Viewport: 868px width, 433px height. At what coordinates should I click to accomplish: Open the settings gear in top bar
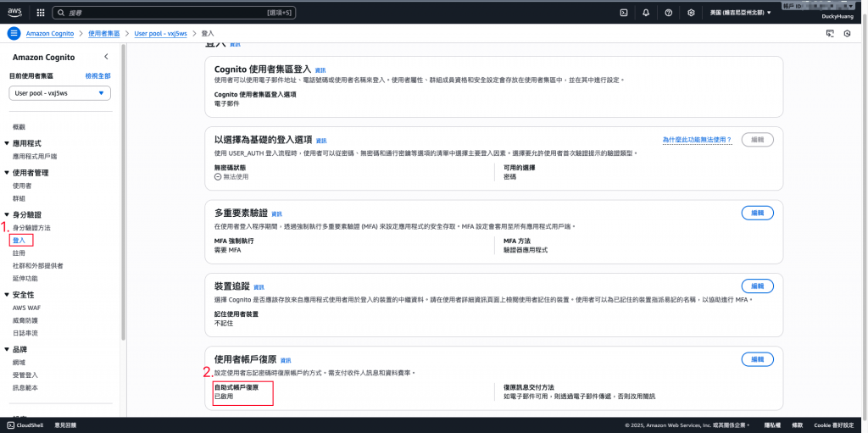tap(691, 12)
